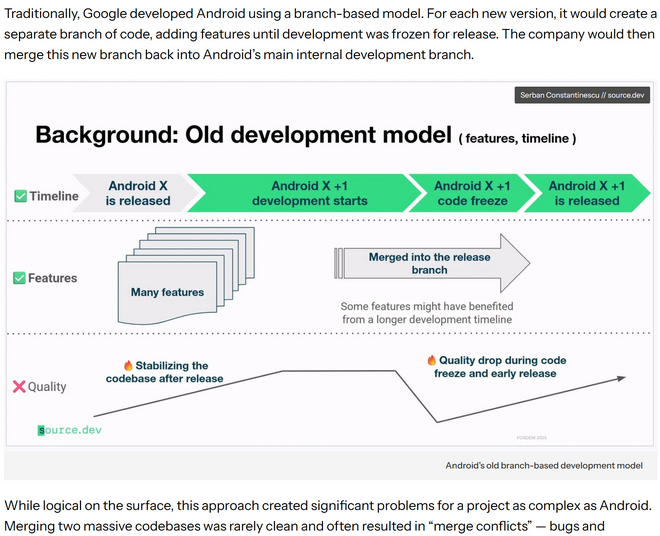660x536 pixels.
Task: Click the arrowhead ending the quality line
Action: pyautogui.click(x=621, y=378)
